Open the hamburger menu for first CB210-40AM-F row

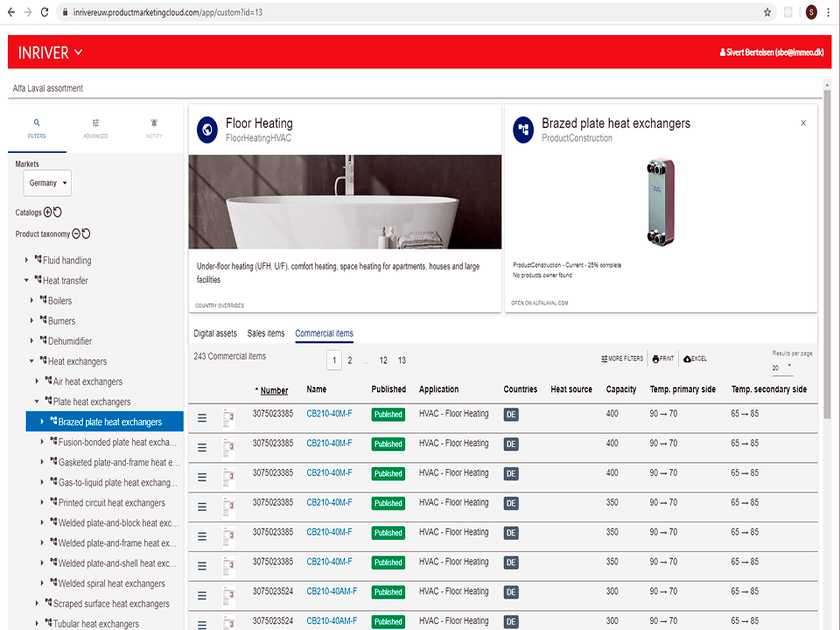[x=202, y=595]
